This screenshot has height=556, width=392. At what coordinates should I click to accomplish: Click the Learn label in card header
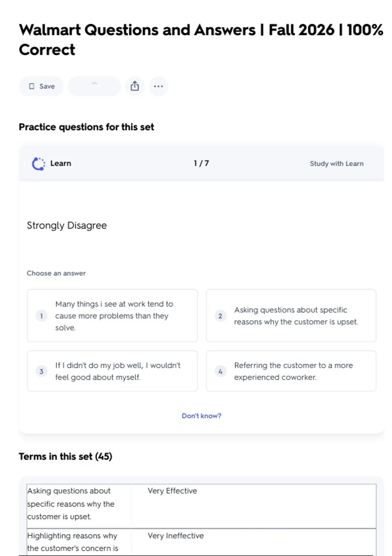coord(60,163)
